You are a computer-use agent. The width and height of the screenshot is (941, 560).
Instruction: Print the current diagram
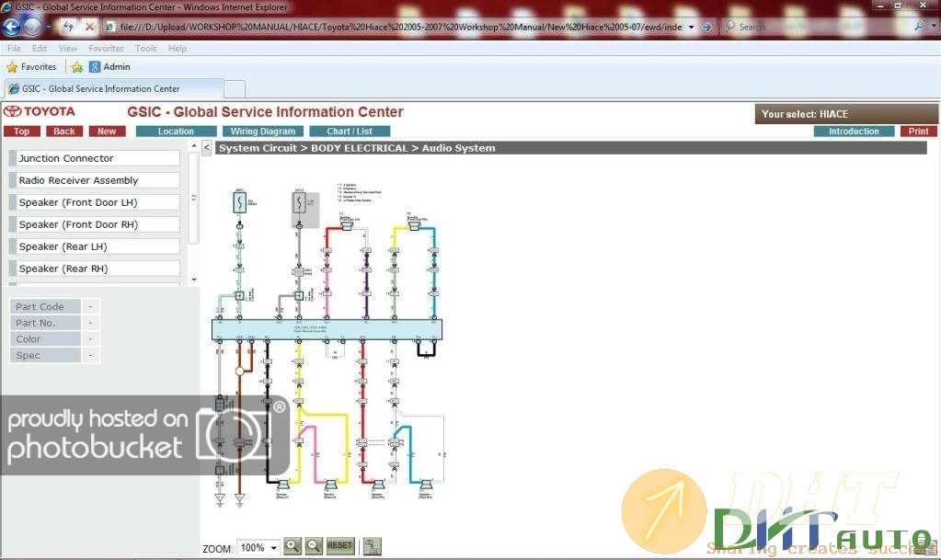pyautogui.click(x=918, y=131)
